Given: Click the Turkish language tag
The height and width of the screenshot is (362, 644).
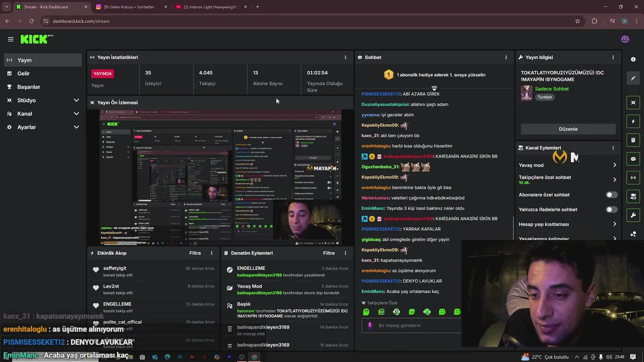Looking at the screenshot, I should click(544, 97).
